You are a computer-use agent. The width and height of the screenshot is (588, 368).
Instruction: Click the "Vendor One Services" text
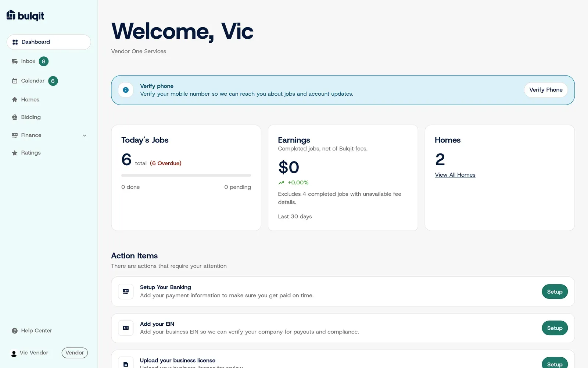point(139,51)
